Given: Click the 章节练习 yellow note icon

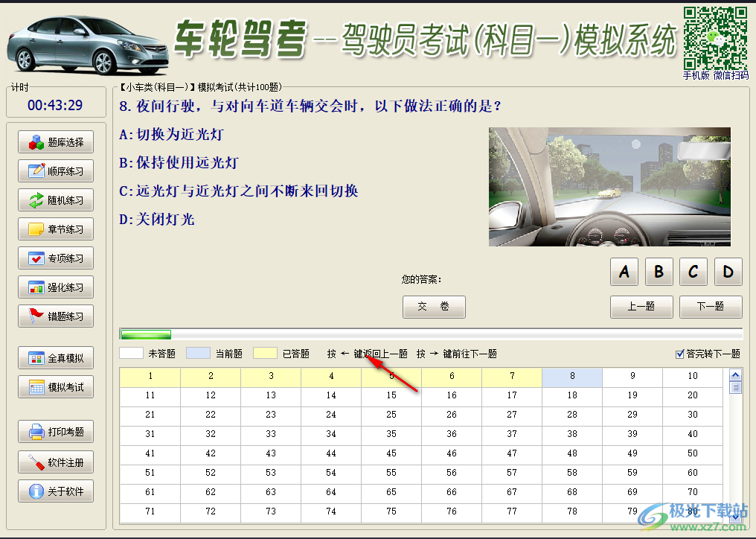Looking at the screenshot, I should click(x=36, y=229).
